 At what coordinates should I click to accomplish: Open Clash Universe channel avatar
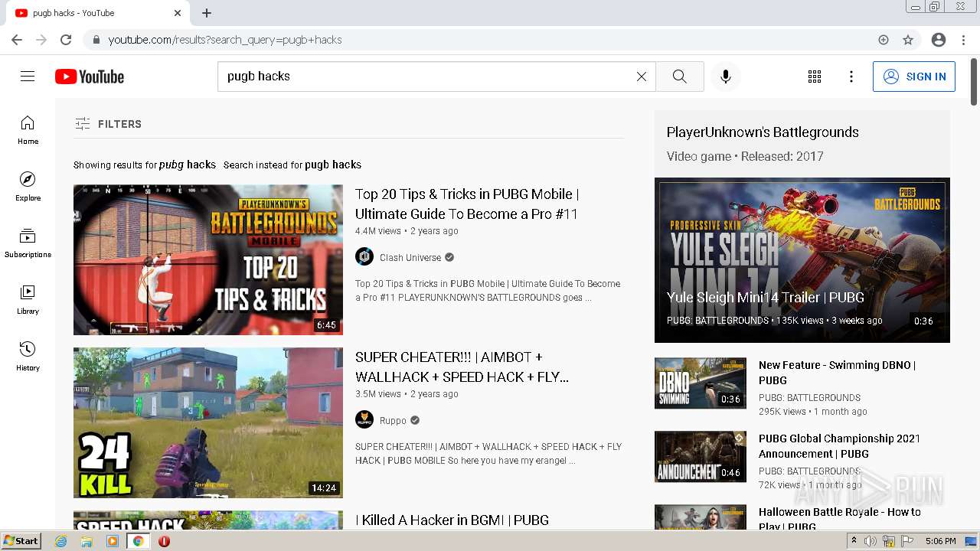tap(364, 256)
